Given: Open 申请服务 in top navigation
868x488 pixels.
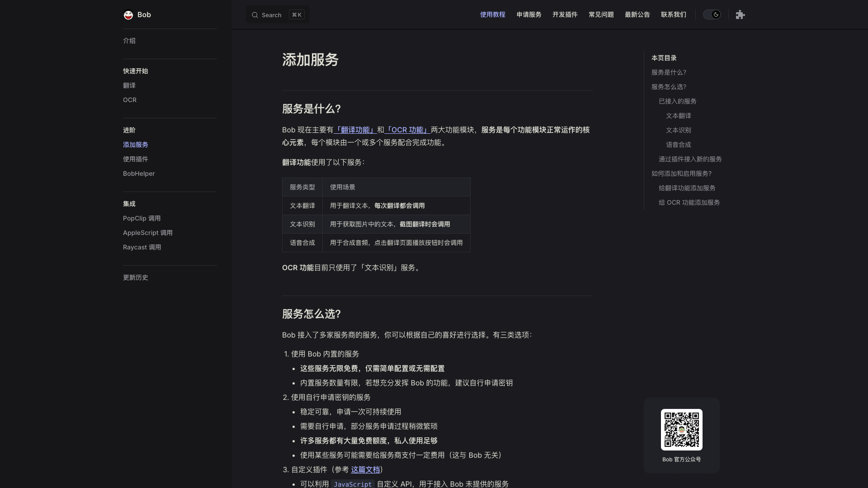Looking at the screenshot, I should [529, 14].
